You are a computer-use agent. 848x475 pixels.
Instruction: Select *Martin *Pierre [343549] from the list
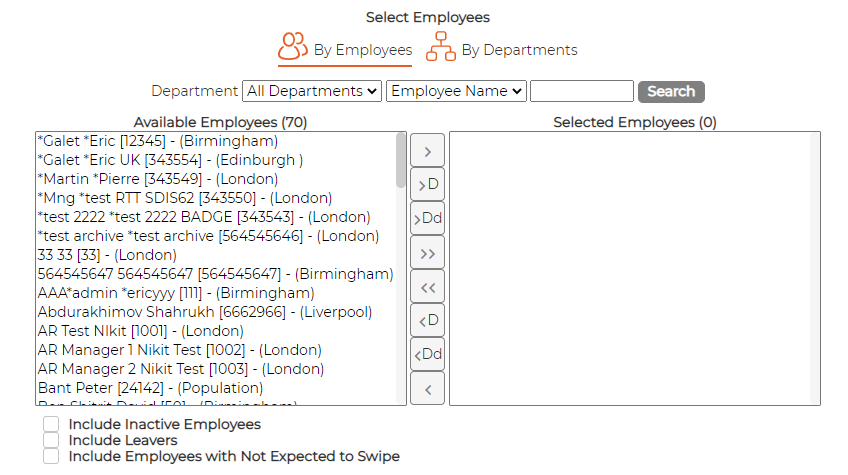click(158, 179)
